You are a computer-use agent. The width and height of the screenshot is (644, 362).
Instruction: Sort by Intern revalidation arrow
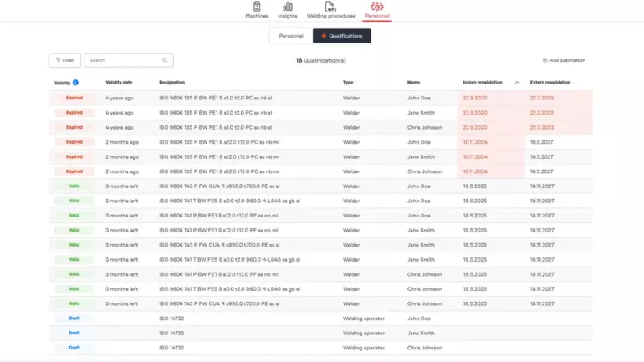click(517, 83)
